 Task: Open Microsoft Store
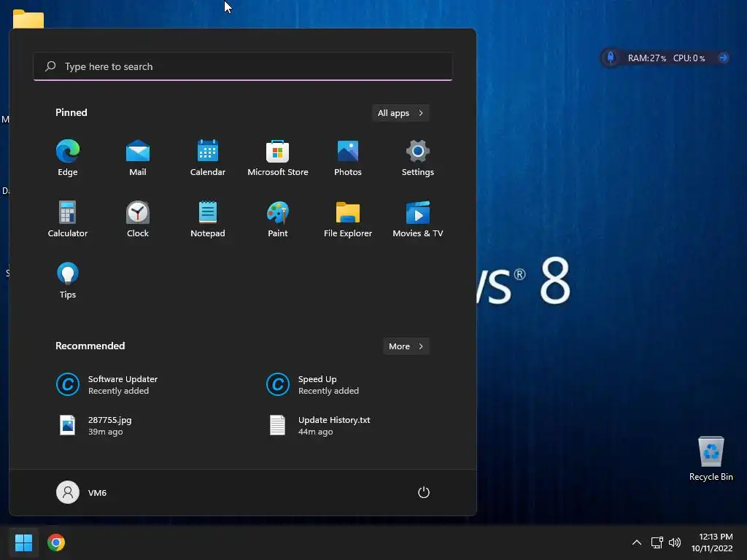pyautogui.click(x=278, y=157)
